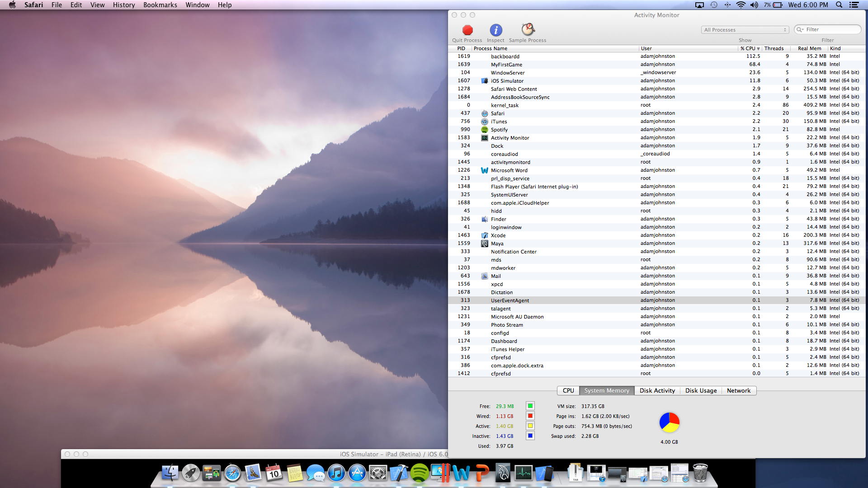Open Parallels Desktop from the Dock
Viewport: 868px width, 488px height.
(x=440, y=473)
